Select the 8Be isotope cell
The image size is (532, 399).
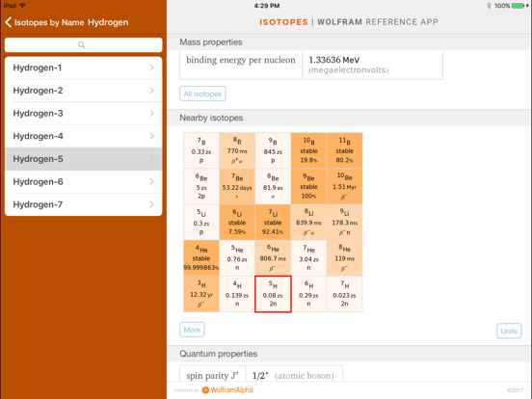(273, 186)
